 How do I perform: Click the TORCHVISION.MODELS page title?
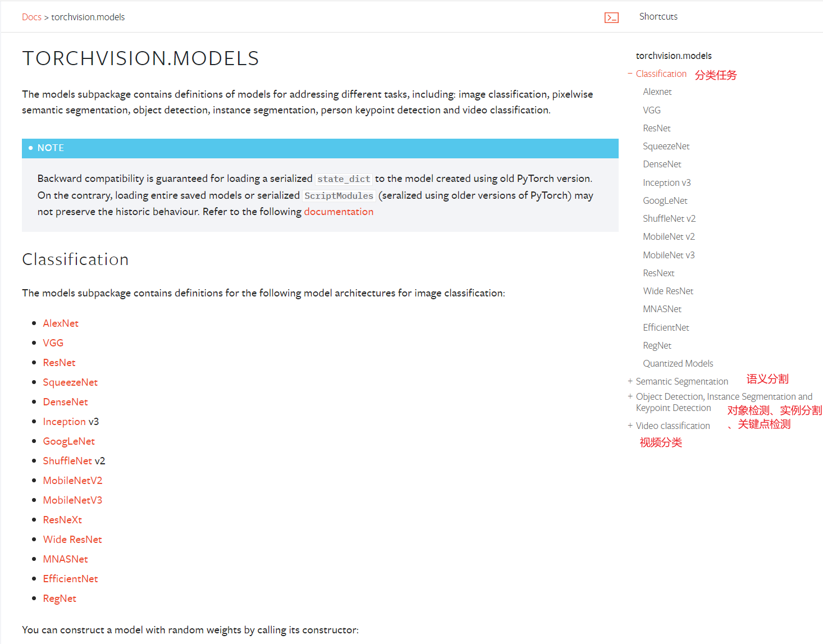pyautogui.click(x=140, y=58)
